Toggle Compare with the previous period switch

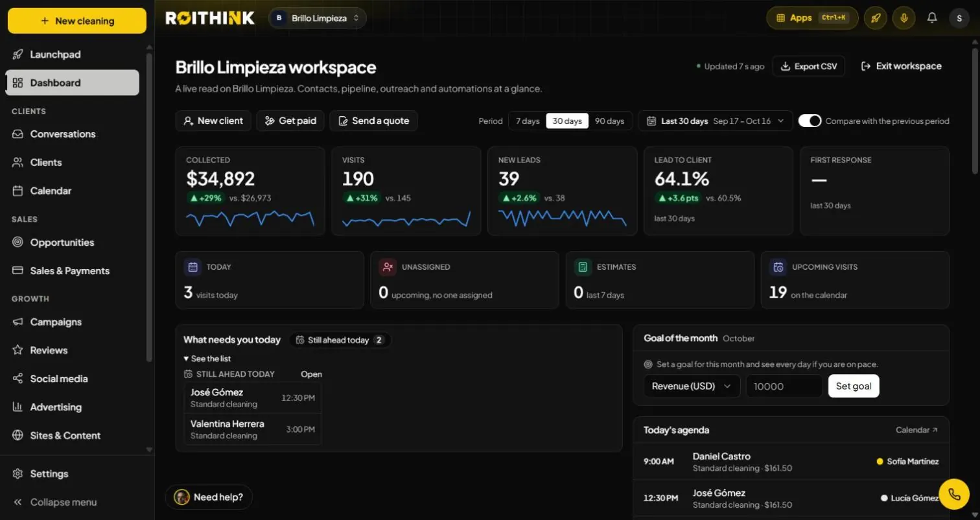[810, 121]
